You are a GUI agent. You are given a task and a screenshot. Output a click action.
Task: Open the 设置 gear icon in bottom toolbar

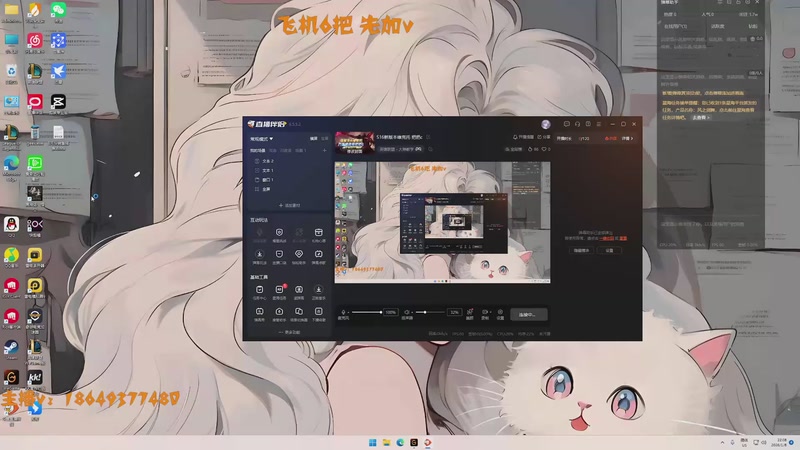(501, 314)
